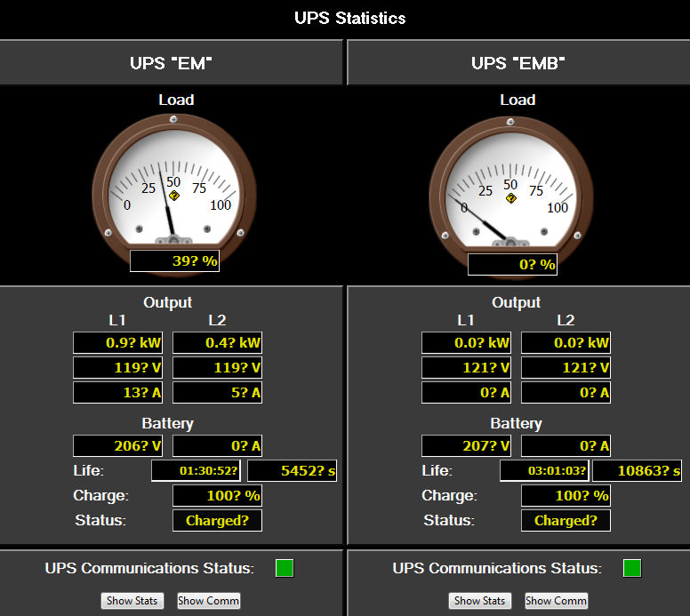Viewport: 690px width, 616px height.
Task: Click the UPS "EM" panel header
Action: click(x=171, y=63)
